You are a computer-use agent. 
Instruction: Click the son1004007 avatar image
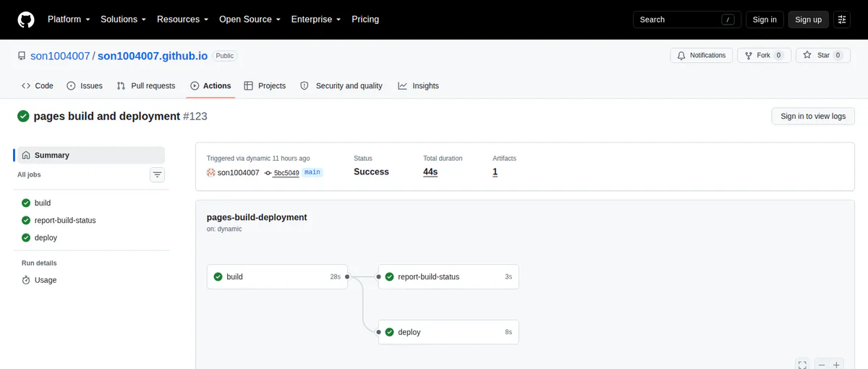tap(211, 172)
